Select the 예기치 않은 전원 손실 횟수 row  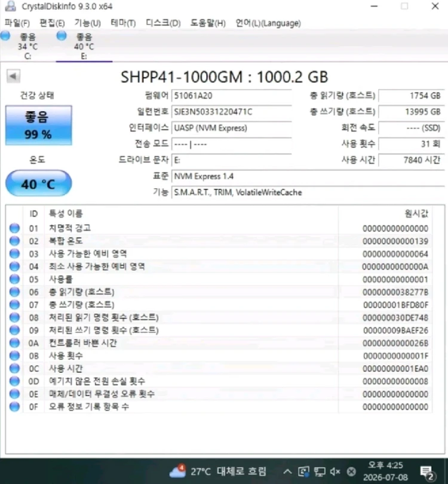219,381
